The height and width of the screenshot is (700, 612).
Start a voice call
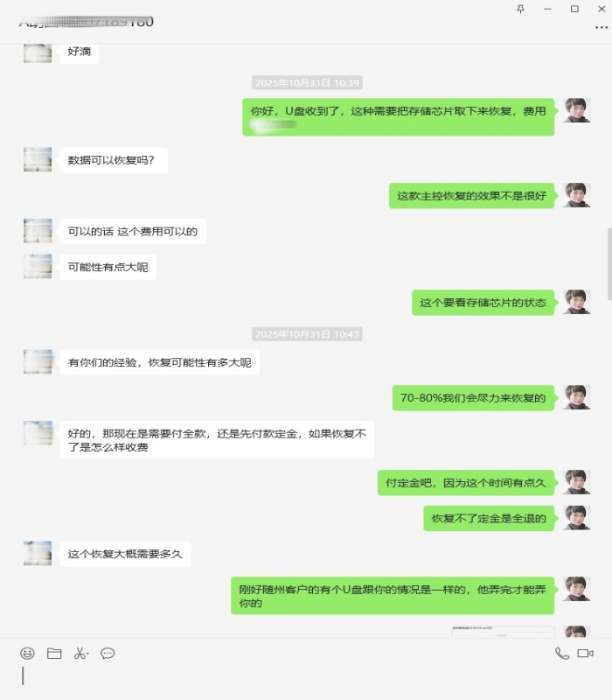click(562, 654)
